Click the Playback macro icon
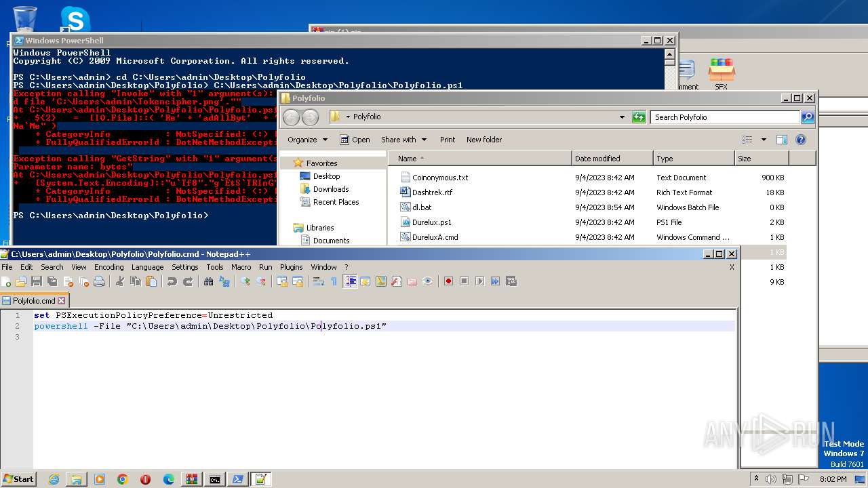 [479, 281]
